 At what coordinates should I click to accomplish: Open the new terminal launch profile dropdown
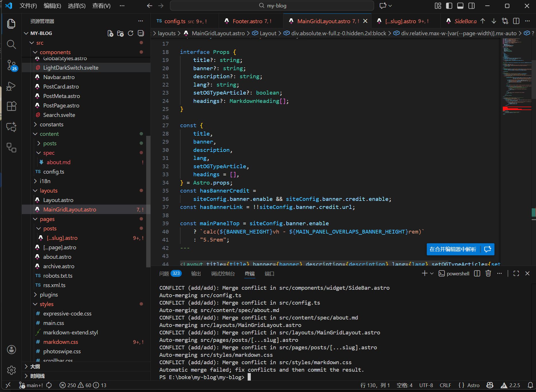pos(432,274)
